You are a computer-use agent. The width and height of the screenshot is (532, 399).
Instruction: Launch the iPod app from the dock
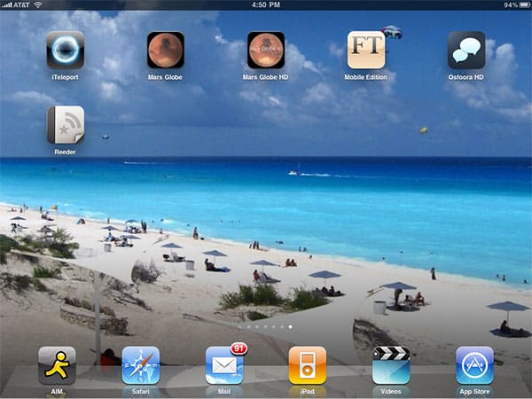(307, 364)
